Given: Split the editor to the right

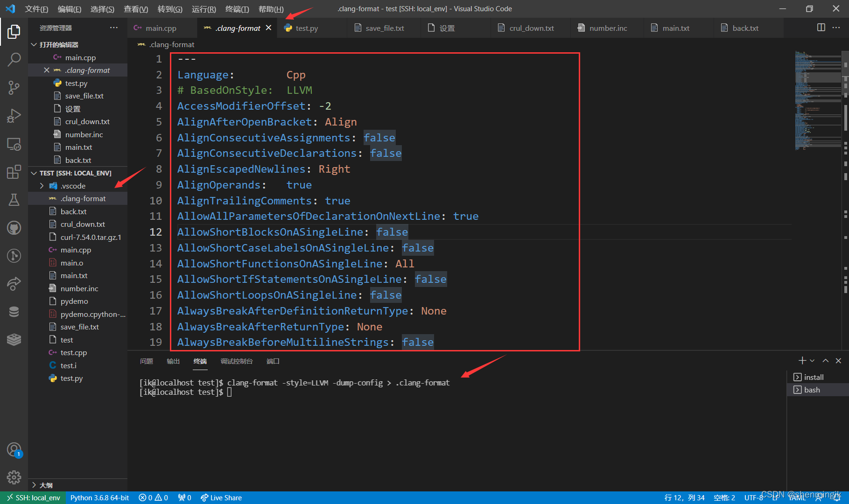Looking at the screenshot, I should pyautogui.click(x=821, y=28).
